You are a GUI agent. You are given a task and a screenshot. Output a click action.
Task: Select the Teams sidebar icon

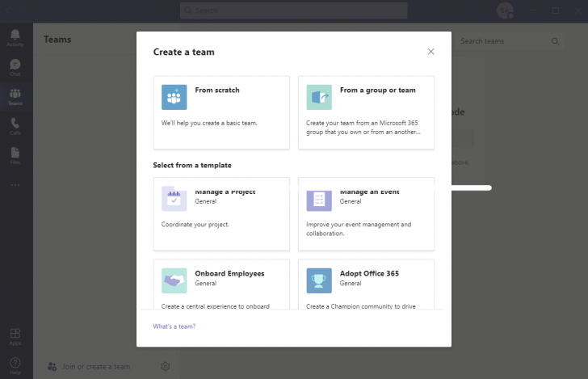click(15, 97)
